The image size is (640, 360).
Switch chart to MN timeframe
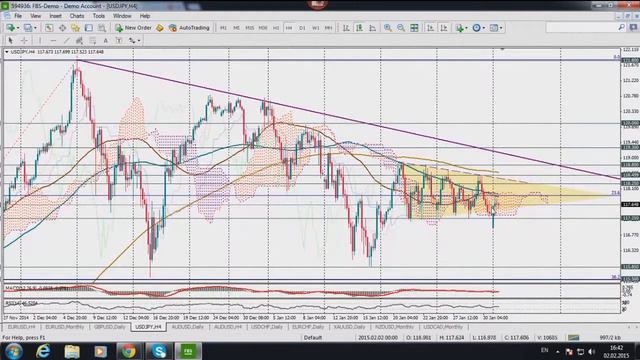click(329, 28)
